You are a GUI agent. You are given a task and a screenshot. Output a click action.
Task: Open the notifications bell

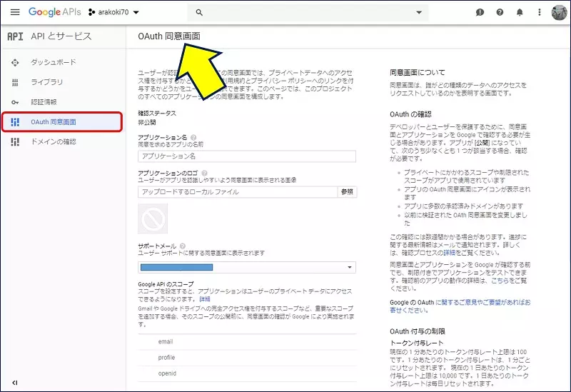click(x=520, y=12)
